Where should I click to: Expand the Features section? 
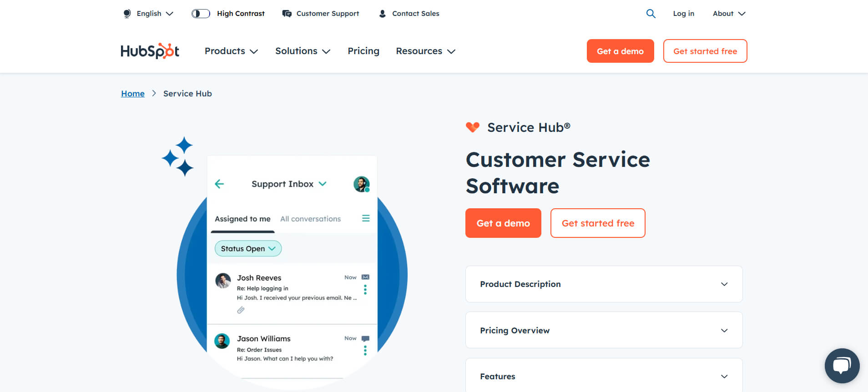pos(604,375)
